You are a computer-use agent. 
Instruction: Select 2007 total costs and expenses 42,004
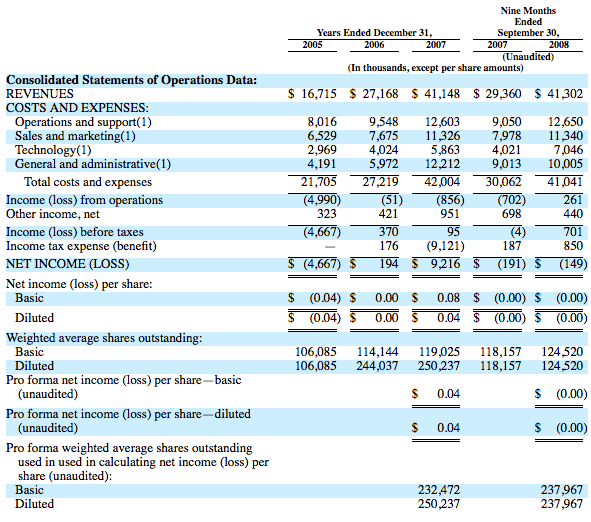click(x=442, y=182)
